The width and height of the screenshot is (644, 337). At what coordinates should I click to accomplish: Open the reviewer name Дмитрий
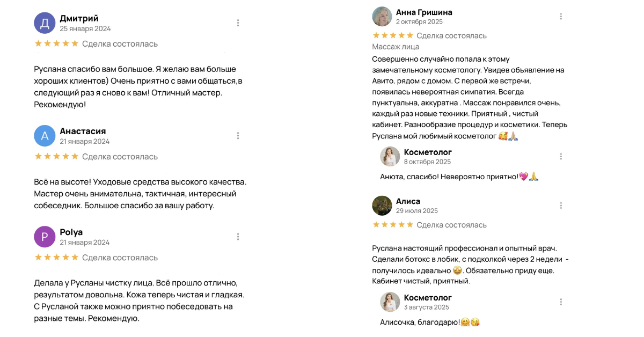79,18
